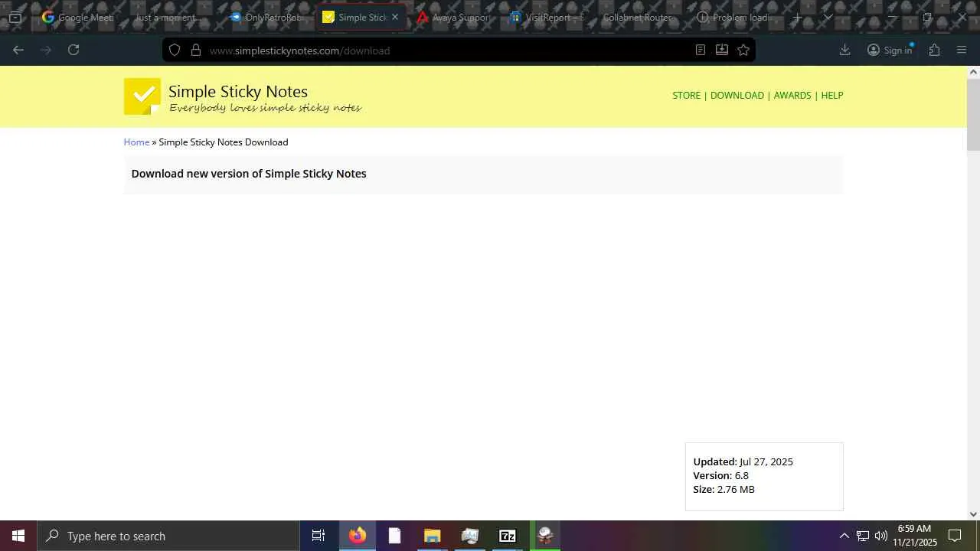
Task: Go back to the previous page
Action: [x=18, y=50]
